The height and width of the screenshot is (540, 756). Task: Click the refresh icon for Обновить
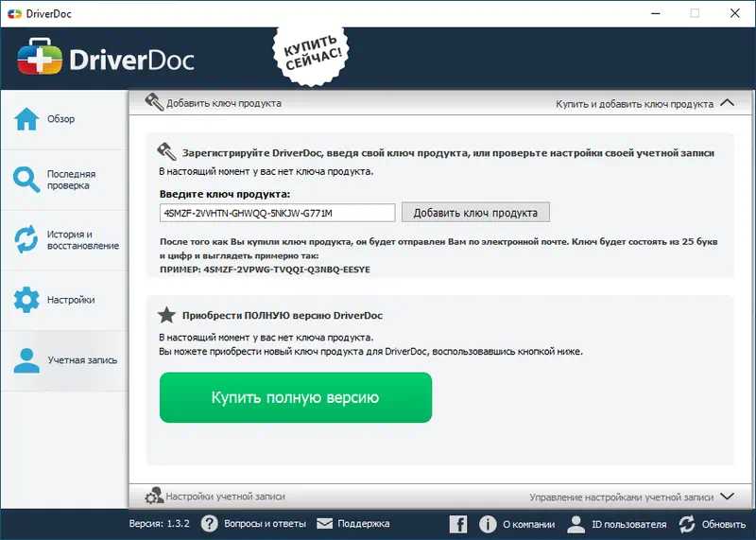(687, 524)
